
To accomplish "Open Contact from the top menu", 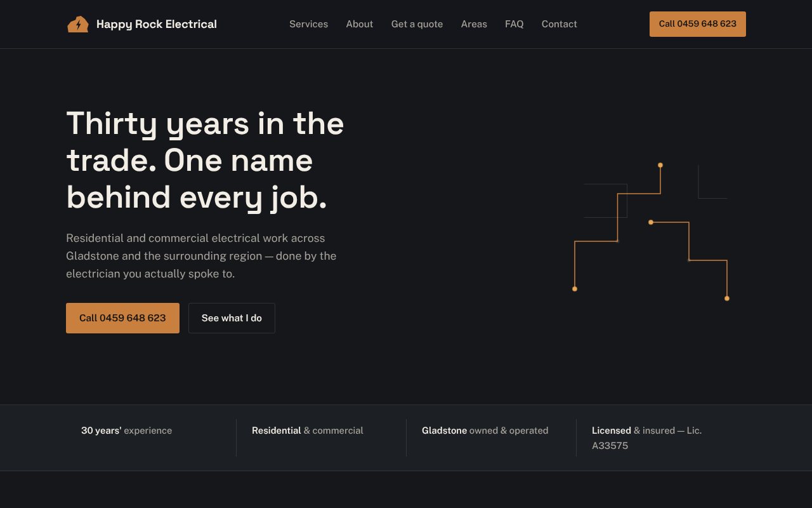I will [x=560, y=24].
